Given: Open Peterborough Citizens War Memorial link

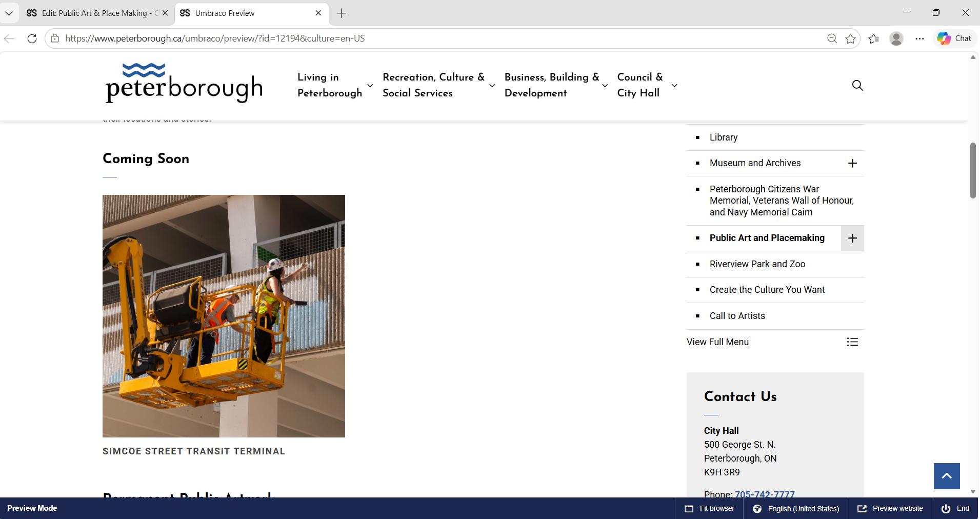Looking at the screenshot, I should (x=782, y=201).
